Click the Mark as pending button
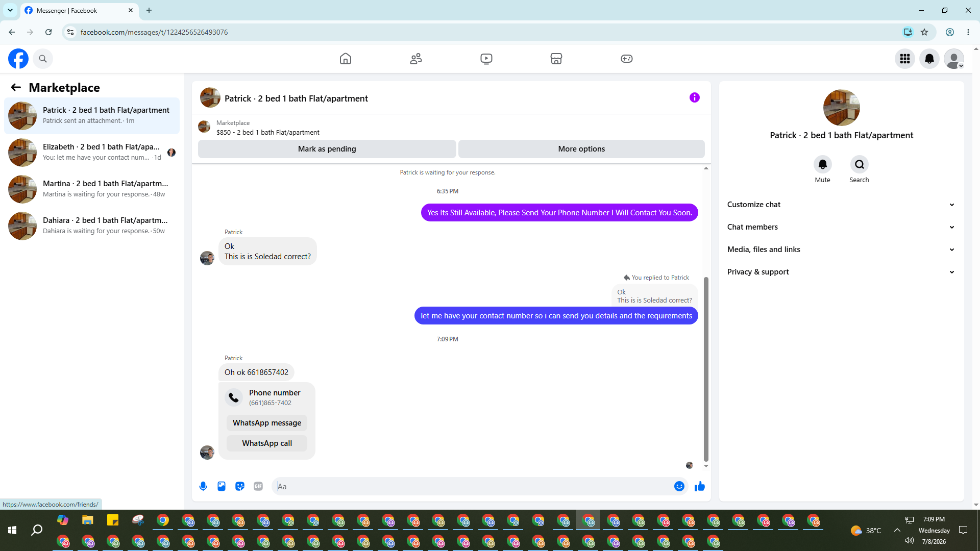Viewport: 980px width, 551px height. (327, 149)
